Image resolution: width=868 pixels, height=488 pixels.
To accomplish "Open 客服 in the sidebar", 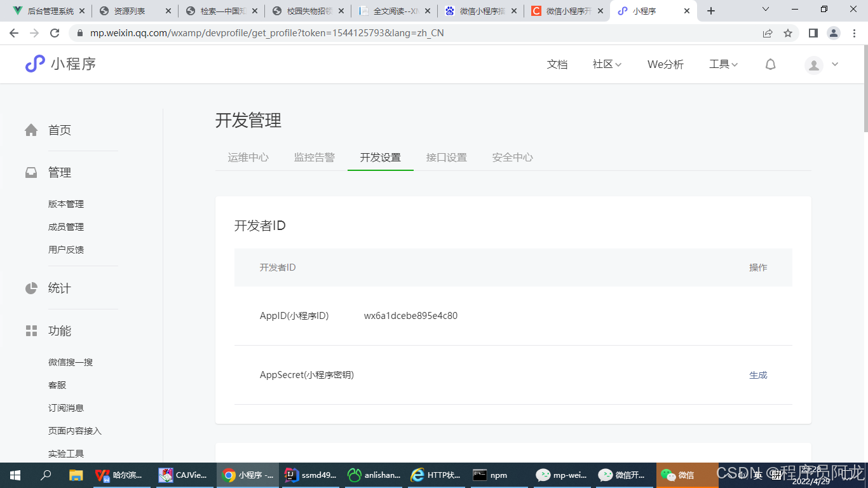I will coord(57,385).
